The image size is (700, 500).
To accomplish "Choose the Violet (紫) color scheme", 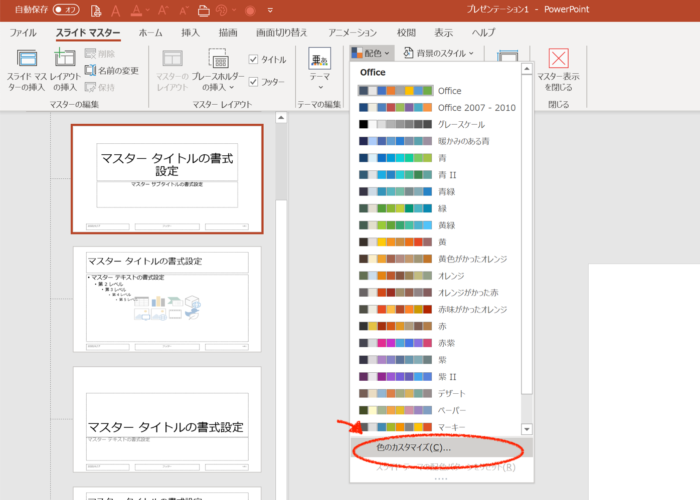I will [435, 360].
